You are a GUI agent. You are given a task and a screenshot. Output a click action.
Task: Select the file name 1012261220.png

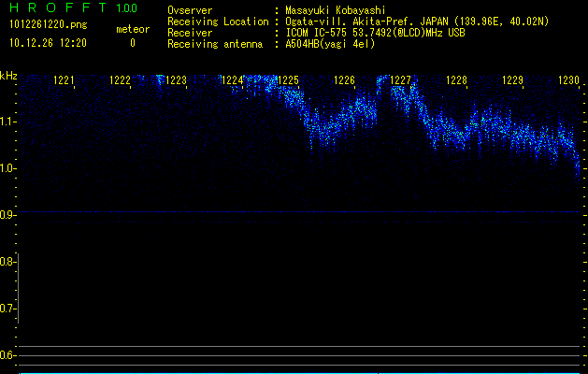(49, 24)
